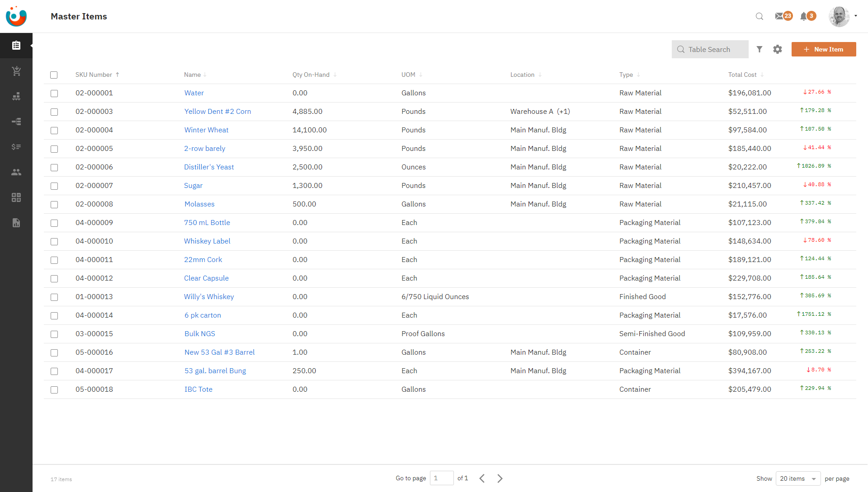
Task: Open the Willy's Whiskey item link
Action: coord(209,297)
